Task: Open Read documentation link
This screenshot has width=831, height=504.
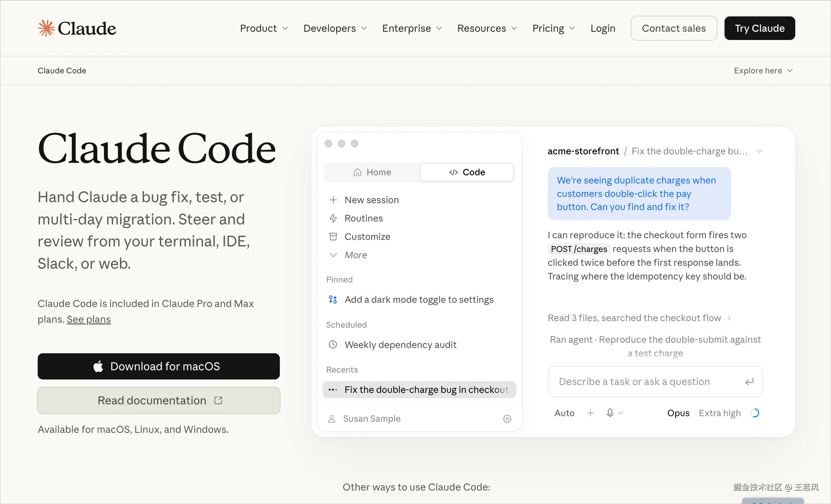Action: [x=159, y=400]
